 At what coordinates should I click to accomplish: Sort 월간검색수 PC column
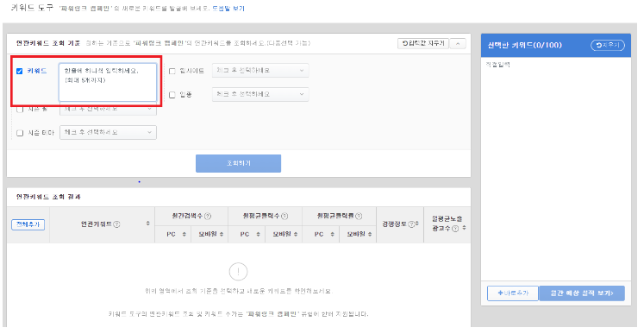coord(184,234)
